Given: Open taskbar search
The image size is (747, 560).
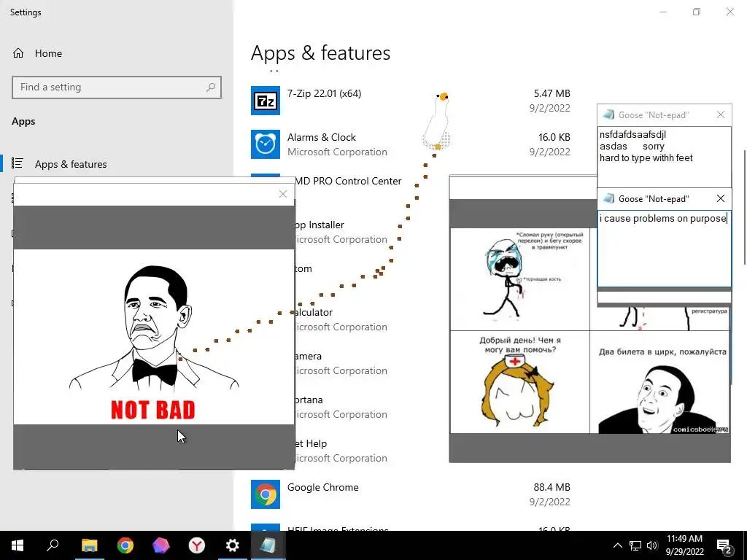Looking at the screenshot, I should (53, 545).
